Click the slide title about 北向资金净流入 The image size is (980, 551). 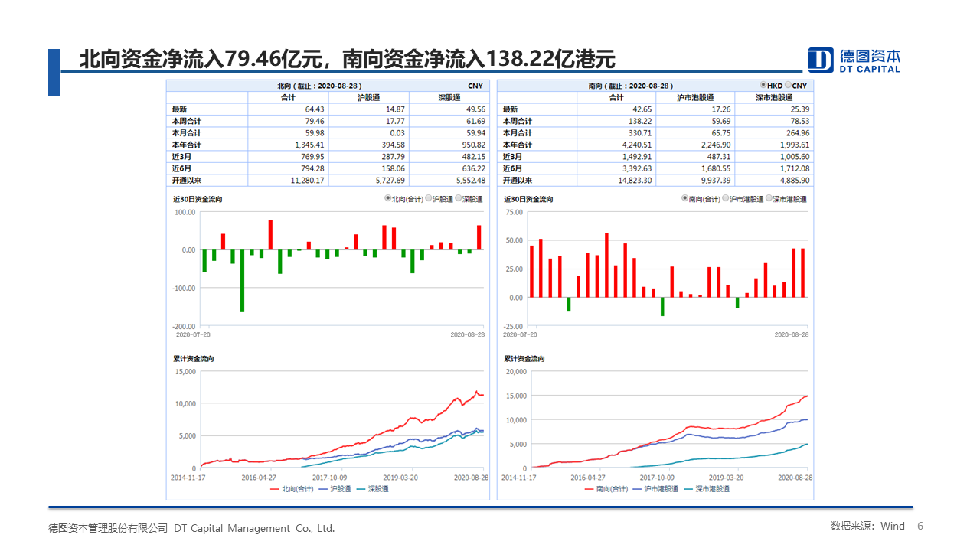click(348, 59)
